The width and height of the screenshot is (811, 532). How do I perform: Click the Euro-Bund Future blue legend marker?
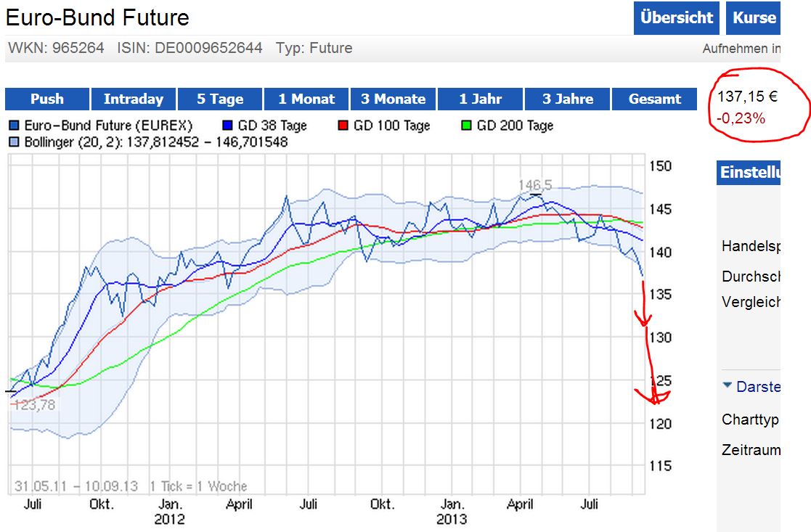[x=14, y=125]
